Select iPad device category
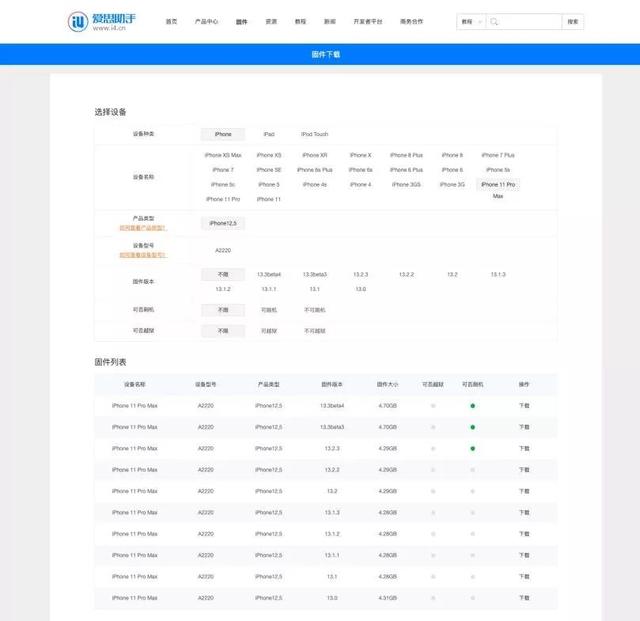The width and height of the screenshot is (640, 621). coord(269,134)
